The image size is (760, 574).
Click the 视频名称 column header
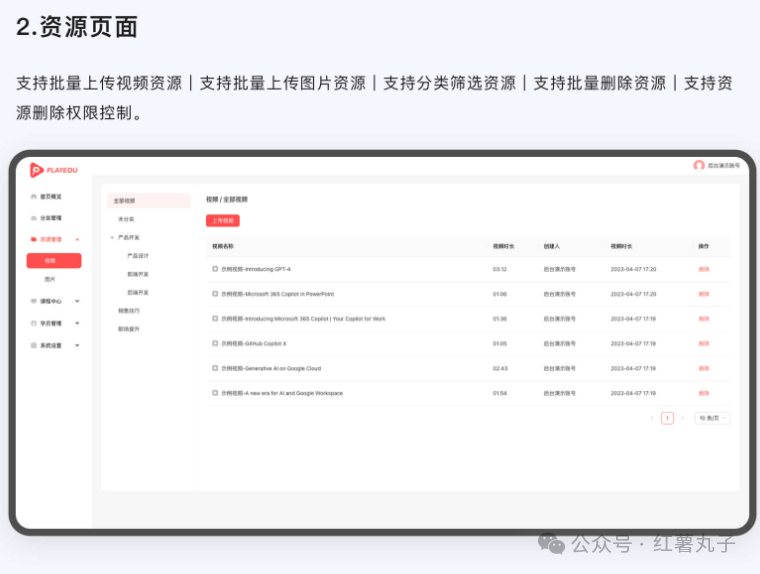(x=223, y=246)
